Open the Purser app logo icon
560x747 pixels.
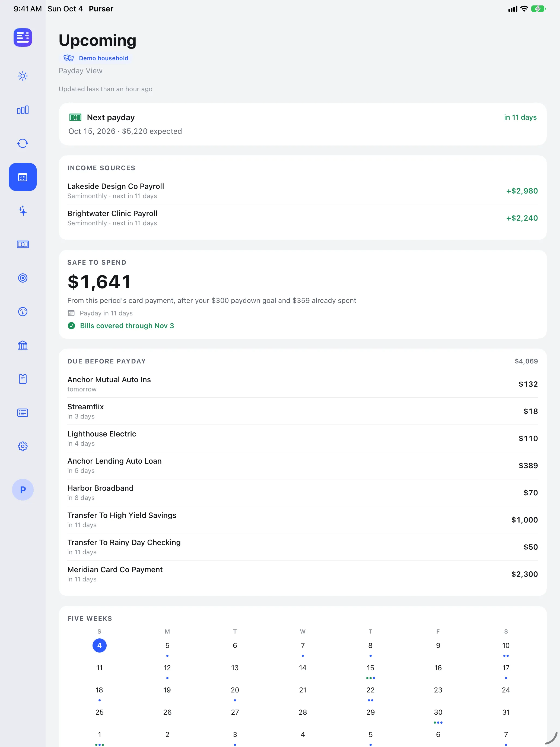tap(23, 37)
